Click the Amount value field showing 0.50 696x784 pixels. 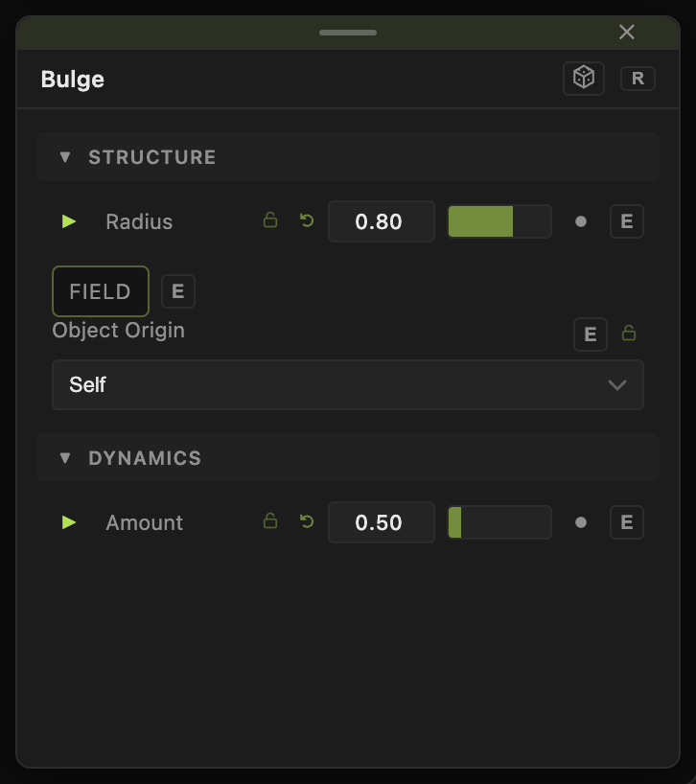pos(381,522)
